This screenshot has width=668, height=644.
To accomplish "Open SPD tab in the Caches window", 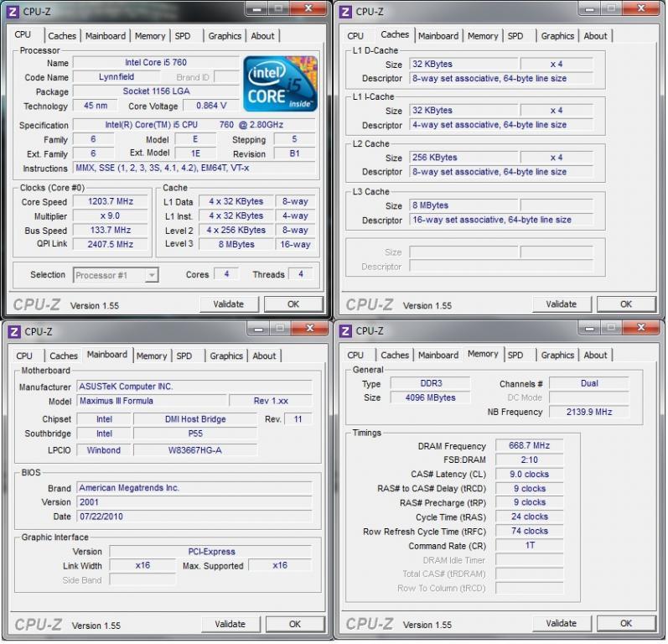I will 515,36.
